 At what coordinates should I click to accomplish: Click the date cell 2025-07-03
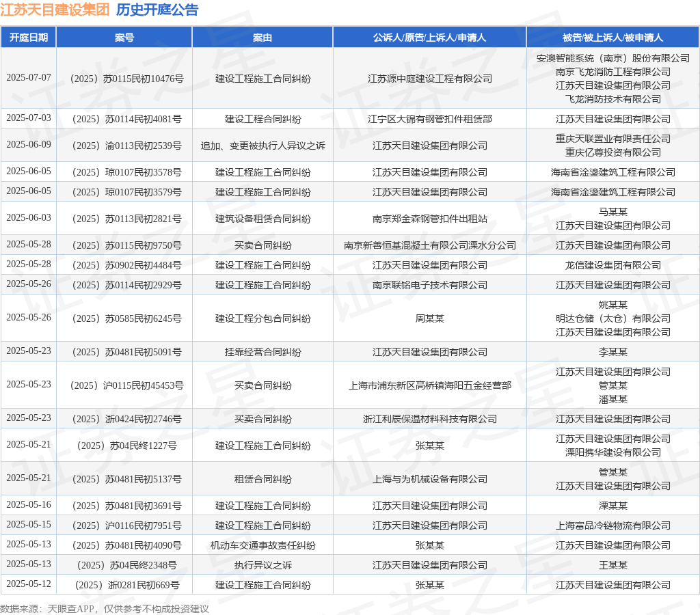[29, 118]
